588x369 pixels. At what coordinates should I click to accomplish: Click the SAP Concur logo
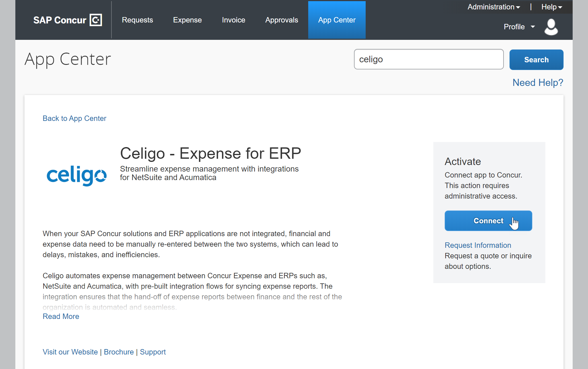click(x=67, y=20)
